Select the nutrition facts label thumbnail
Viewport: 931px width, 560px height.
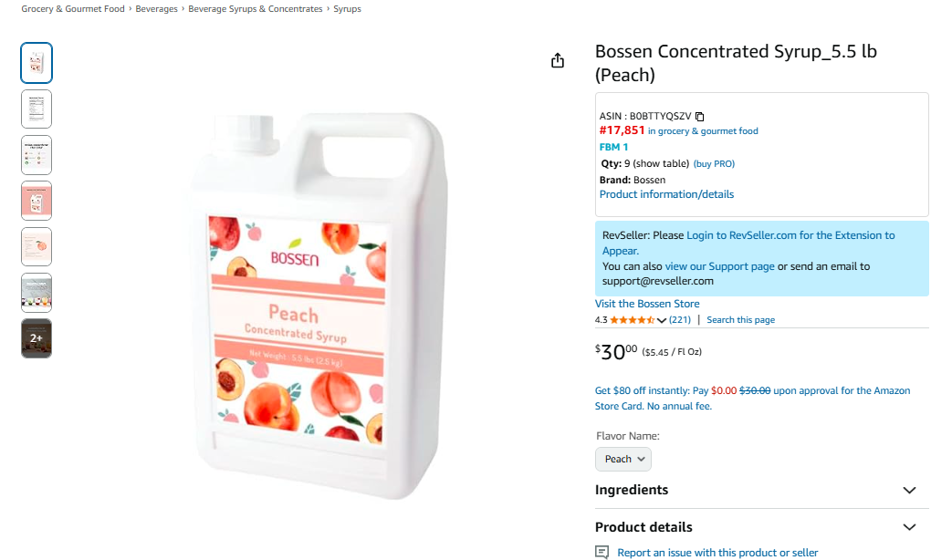[37, 109]
